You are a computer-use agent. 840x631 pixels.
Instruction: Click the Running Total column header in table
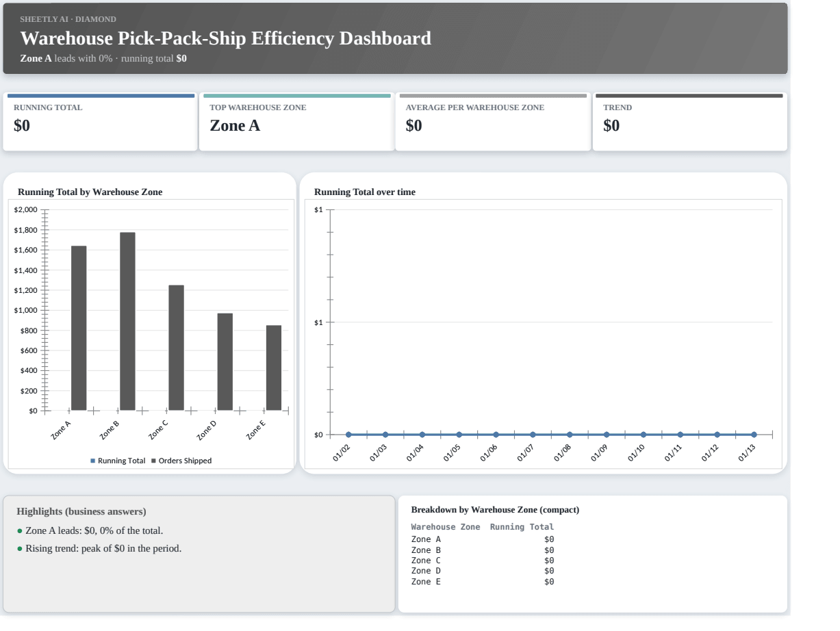(522, 527)
